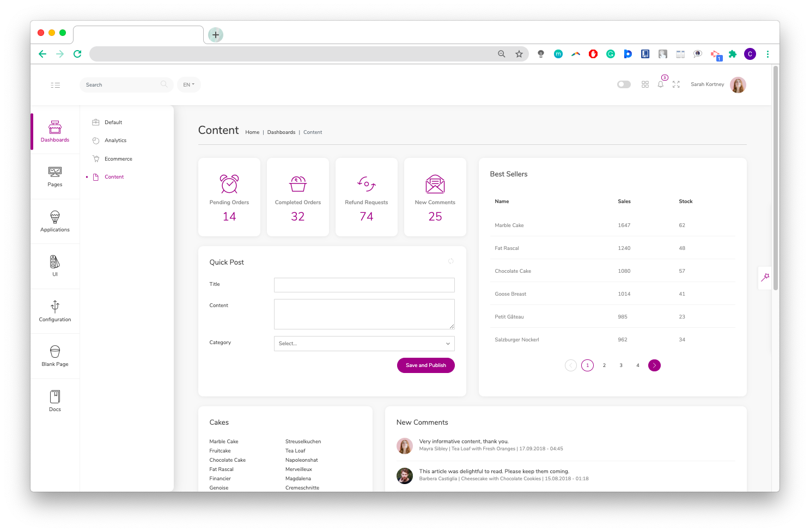
Task: Click Fruitcake in the Cakes list
Action: point(220,451)
